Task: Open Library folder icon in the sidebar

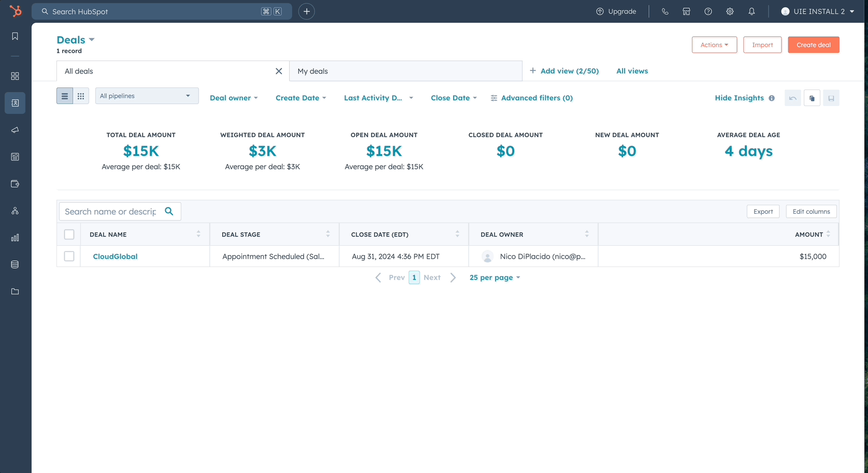Action: tap(15, 291)
